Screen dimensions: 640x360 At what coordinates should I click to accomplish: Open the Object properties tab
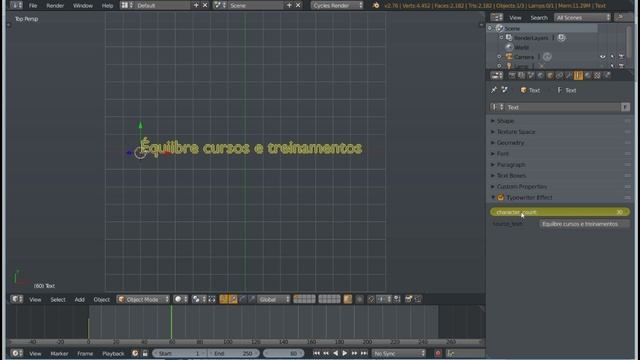(x=550, y=76)
